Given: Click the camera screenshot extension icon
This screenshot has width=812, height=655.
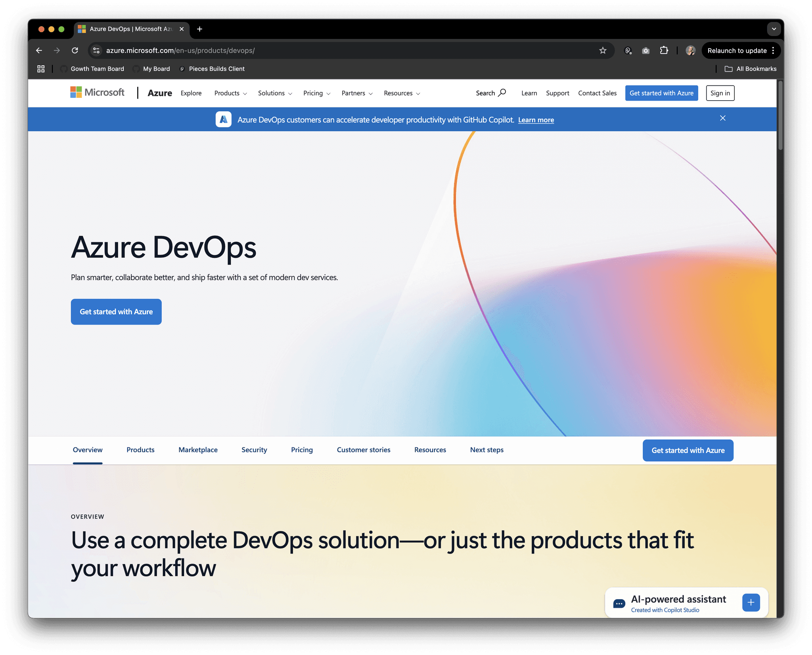Looking at the screenshot, I should coord(646,50).
